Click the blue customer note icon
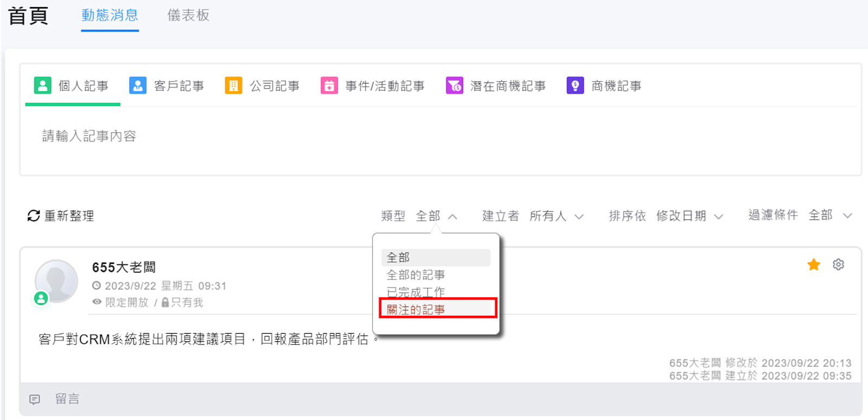The height and width of the screenshot is (420, 868). (x=138, y=86)
